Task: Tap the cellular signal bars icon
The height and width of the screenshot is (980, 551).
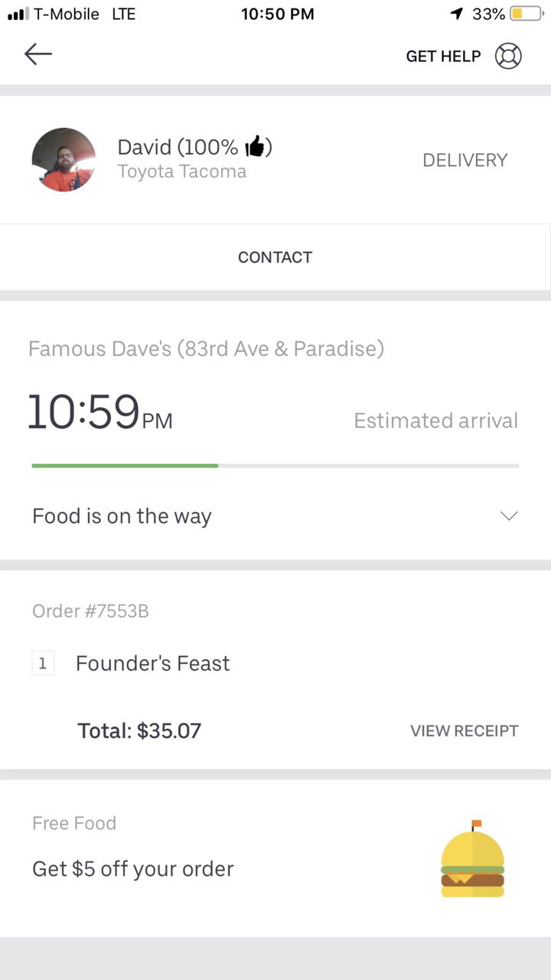Action: click(18, 14)
